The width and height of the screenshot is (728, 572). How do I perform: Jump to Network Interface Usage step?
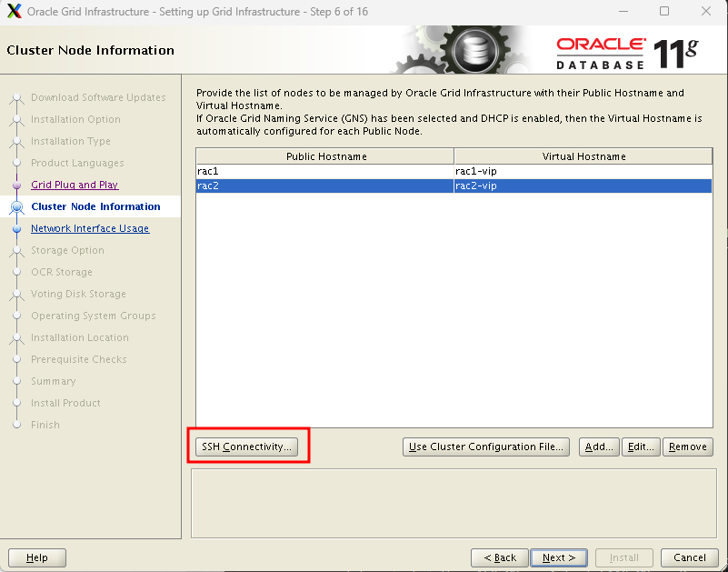click(90, 228)
